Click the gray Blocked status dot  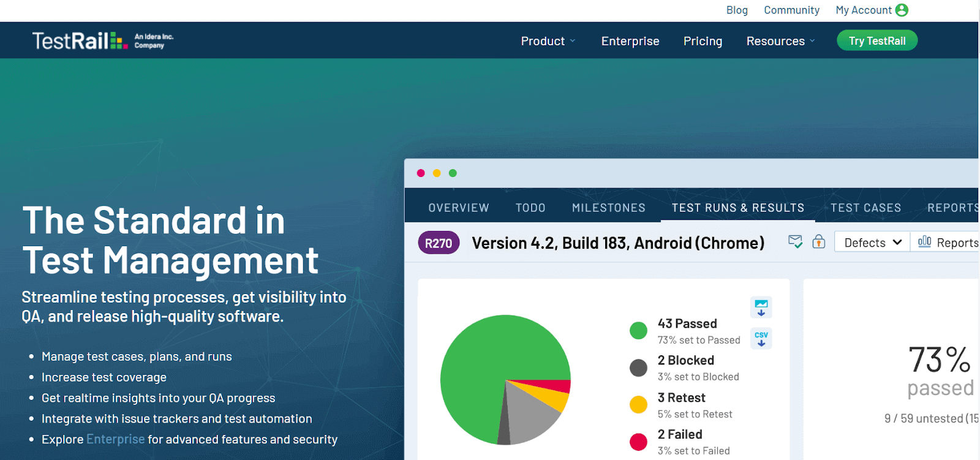click(638, 368)
